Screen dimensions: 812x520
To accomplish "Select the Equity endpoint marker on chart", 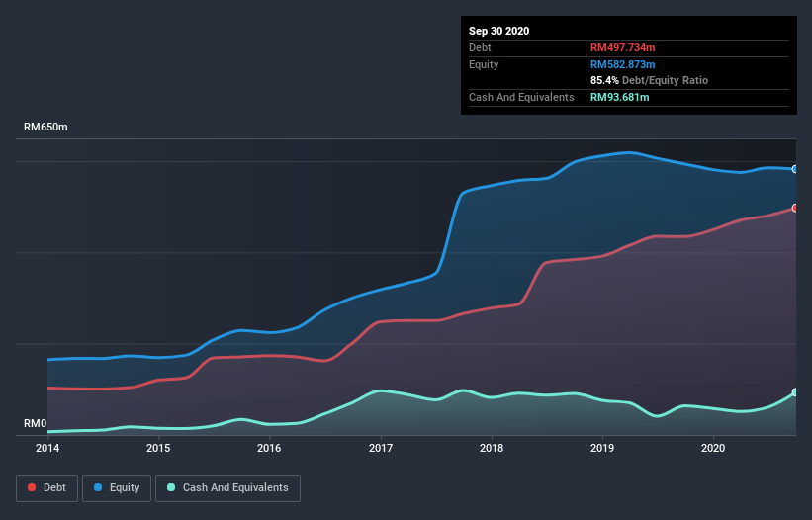I will tap(795, 169).
